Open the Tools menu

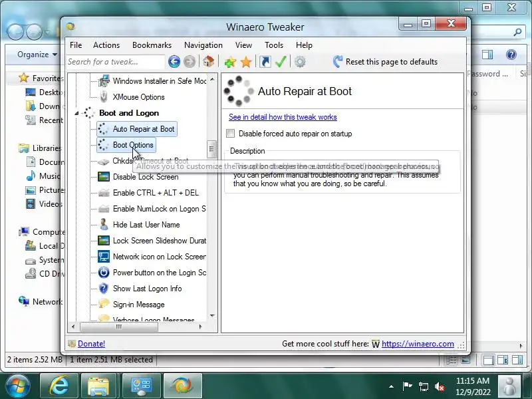point(274,45)
